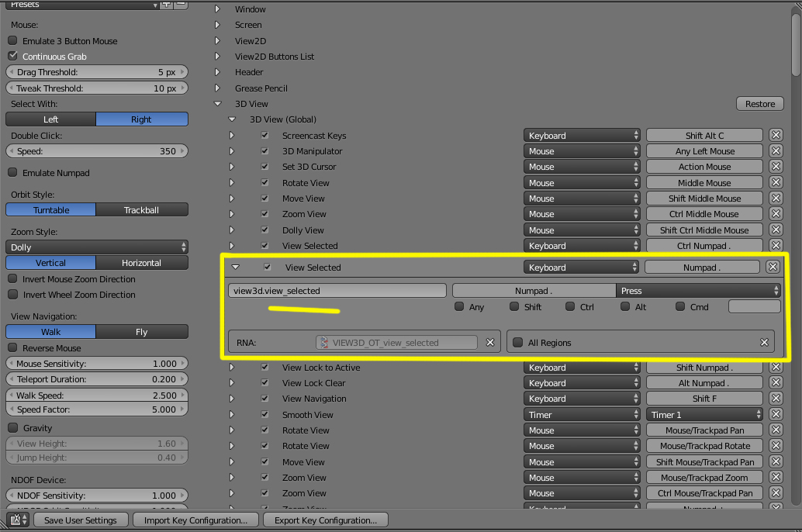Remove the Set 3D Cursor keymap item
This screenshot has width=802, height=532.
pyautogui.click(x=776, y=166)
